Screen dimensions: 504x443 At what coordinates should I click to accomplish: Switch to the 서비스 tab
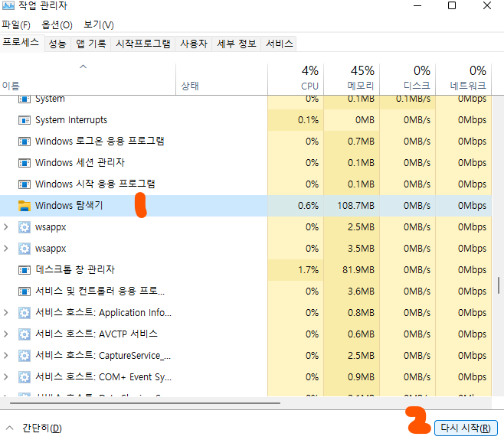[280, 44]
